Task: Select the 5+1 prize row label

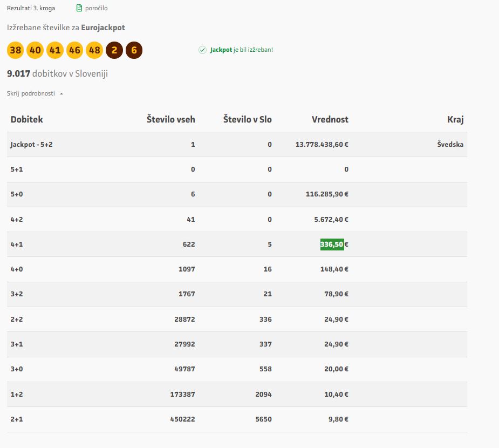Action: pos(17,169)
